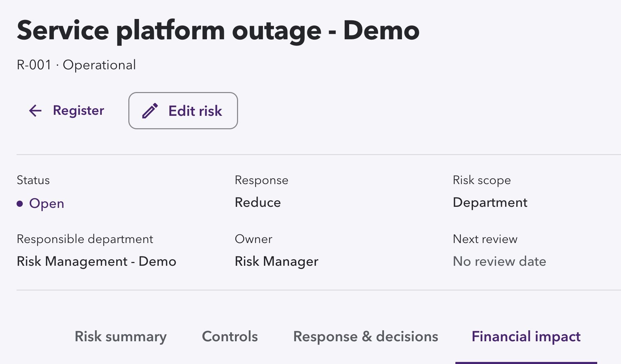Open the Controls tab
Image resolution: width=621 pixels, height=364 pixels.
tap(230, 336)
